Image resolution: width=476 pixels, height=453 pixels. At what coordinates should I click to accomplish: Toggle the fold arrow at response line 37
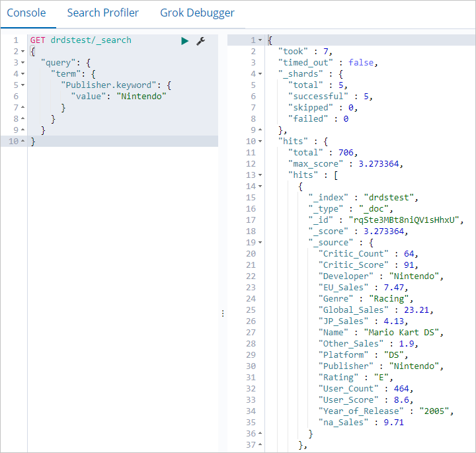(x=260, y=444)
